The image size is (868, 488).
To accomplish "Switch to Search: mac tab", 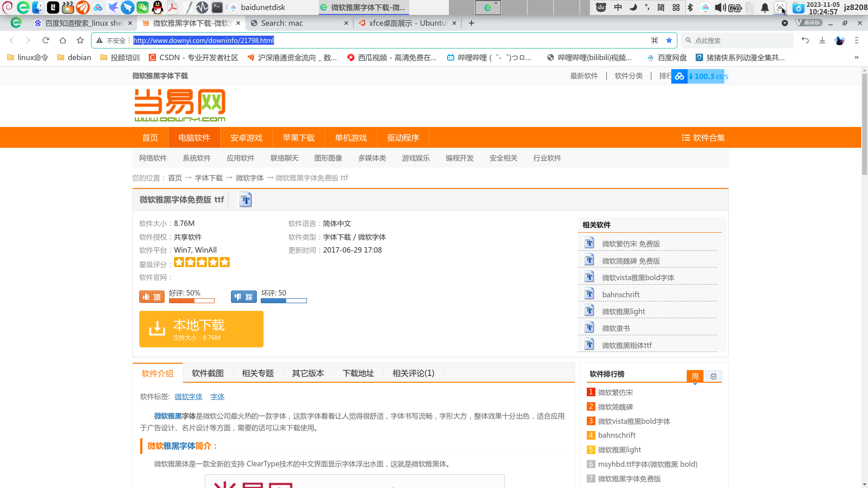I will pyautogui.click(x=298, y=23).
